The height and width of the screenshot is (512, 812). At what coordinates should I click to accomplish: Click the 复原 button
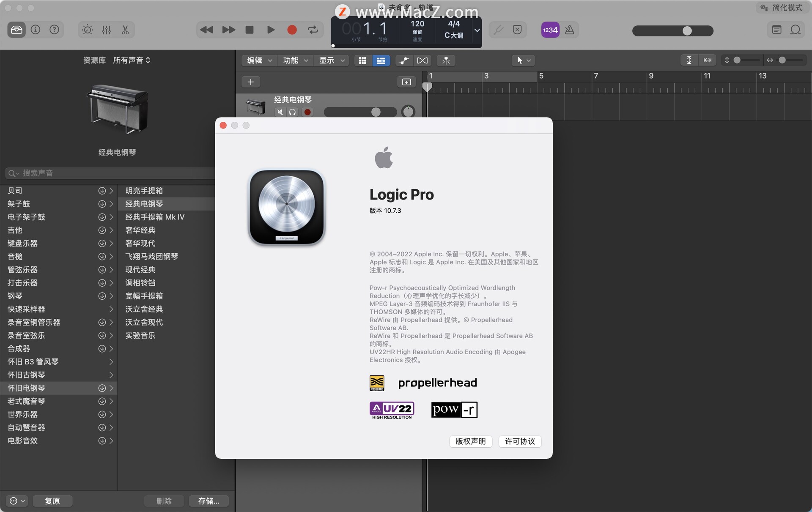point(52,501)
